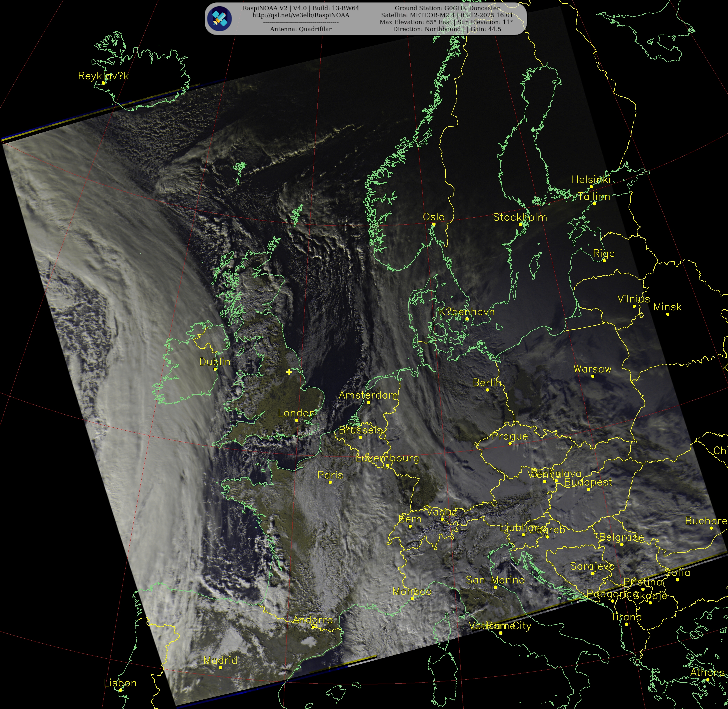Viewport: 728px width, 709px height.
Task: Click the Antenna: Quadrifilar text
Action: [301, 29]
